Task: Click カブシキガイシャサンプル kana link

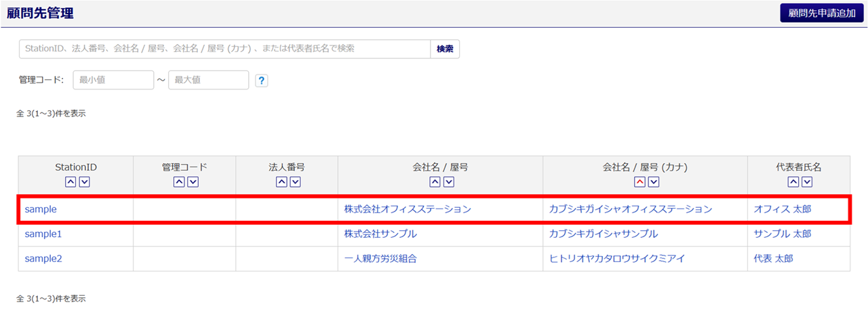Action: coord(604,234)
